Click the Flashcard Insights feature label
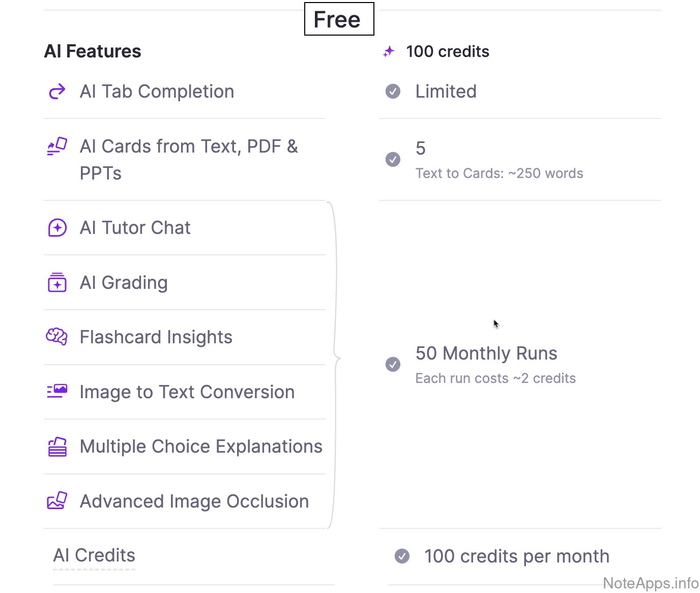The height and width of the screenshot is (593, 700). point(156,337)
